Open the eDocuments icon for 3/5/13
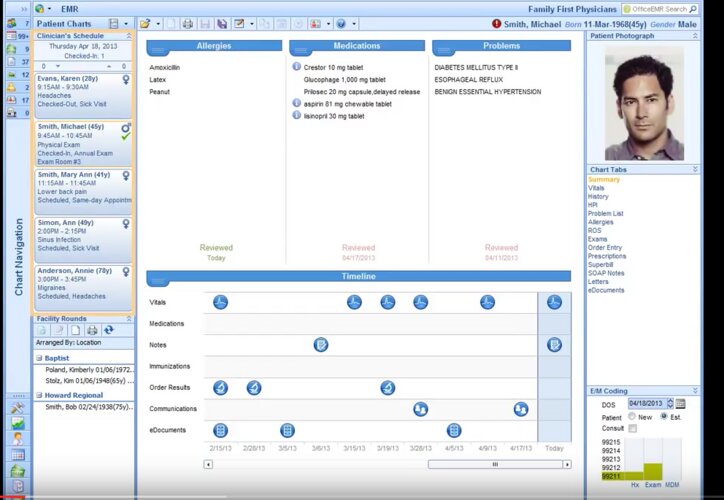Screen dimensions: 724x500 click(x=287, y=430)
